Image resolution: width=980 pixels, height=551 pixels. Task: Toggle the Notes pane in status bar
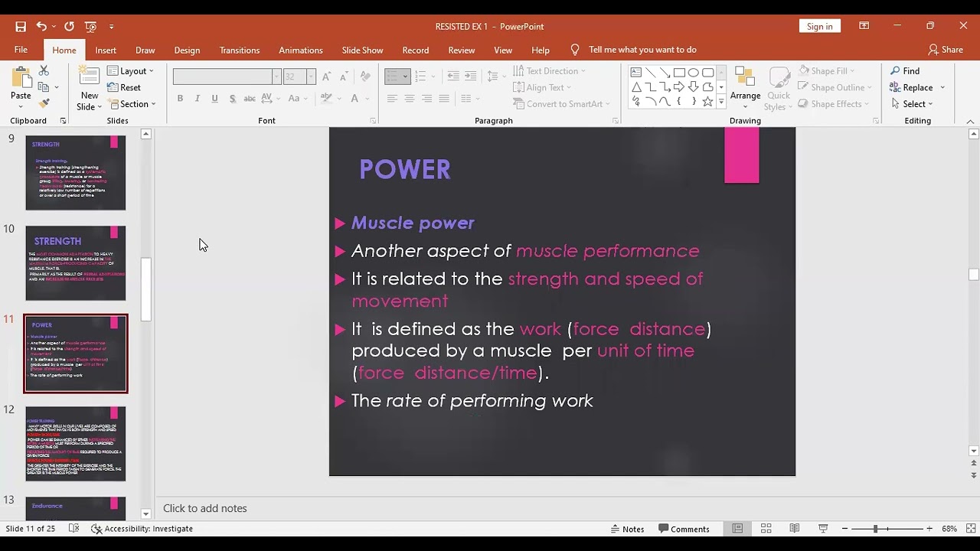[628, 529]
